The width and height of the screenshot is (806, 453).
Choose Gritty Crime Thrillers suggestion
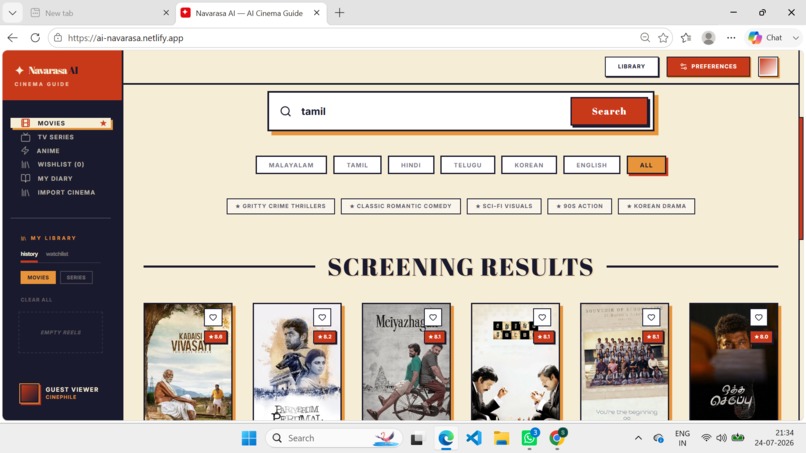pos(281,206)
